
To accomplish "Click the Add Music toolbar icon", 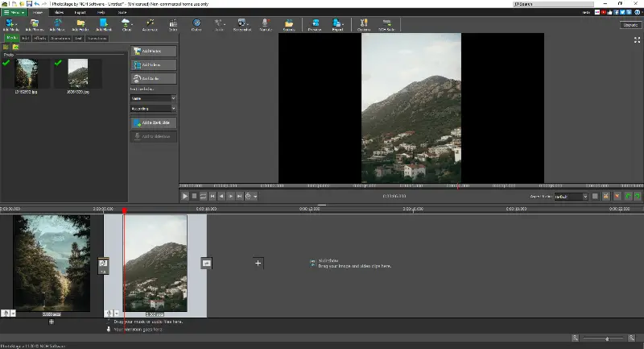I will tap(57, 25).
